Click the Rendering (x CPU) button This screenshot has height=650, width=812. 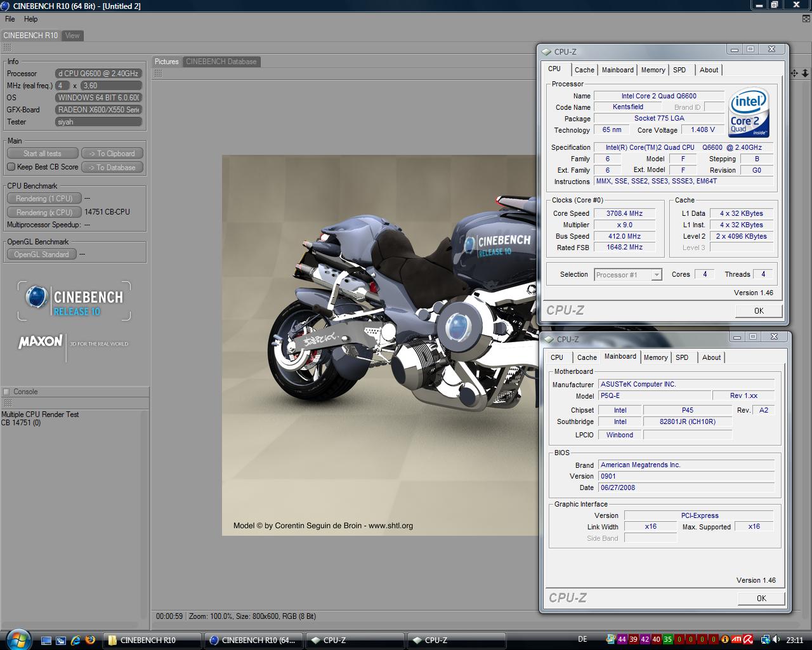pos(44,212)
